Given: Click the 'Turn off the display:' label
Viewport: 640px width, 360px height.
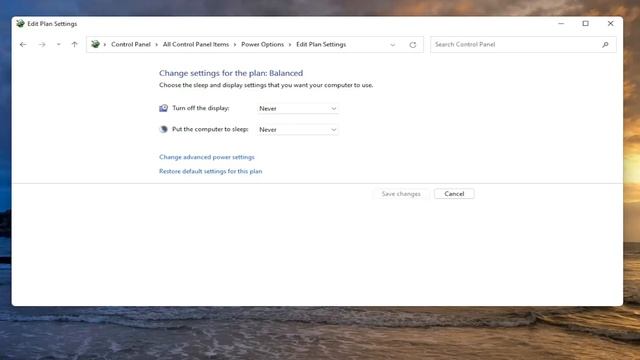Looking at the screenshot, I should (x=200, y=108).
